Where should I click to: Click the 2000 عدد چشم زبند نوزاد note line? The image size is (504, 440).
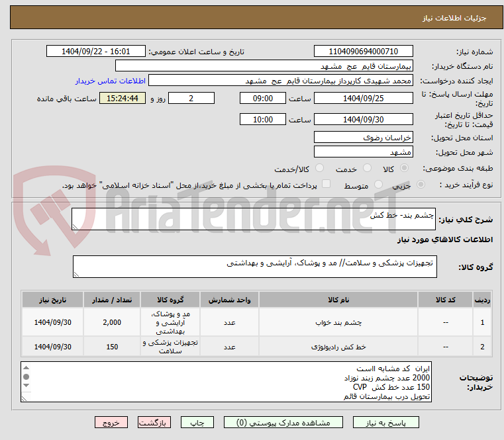tap(387, 378)
